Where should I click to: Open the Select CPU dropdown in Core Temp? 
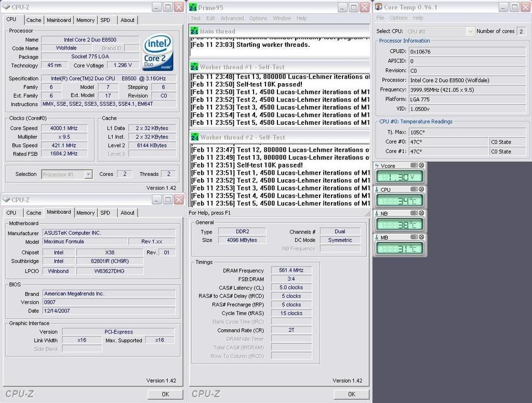(x=470, y=31)
